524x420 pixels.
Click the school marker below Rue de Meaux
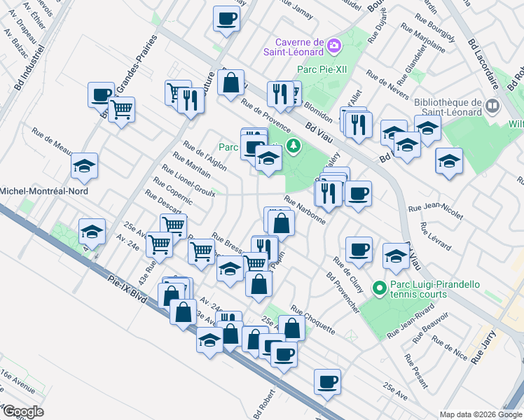click(x=84, y=167)
